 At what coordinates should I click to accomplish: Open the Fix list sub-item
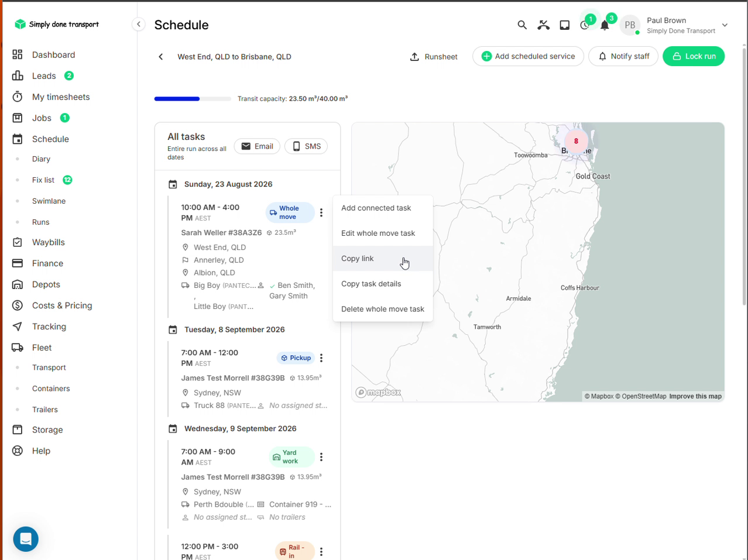43,180
